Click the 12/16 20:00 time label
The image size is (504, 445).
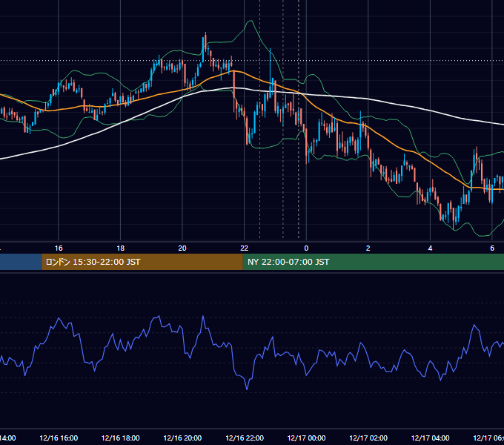(182, 438)
